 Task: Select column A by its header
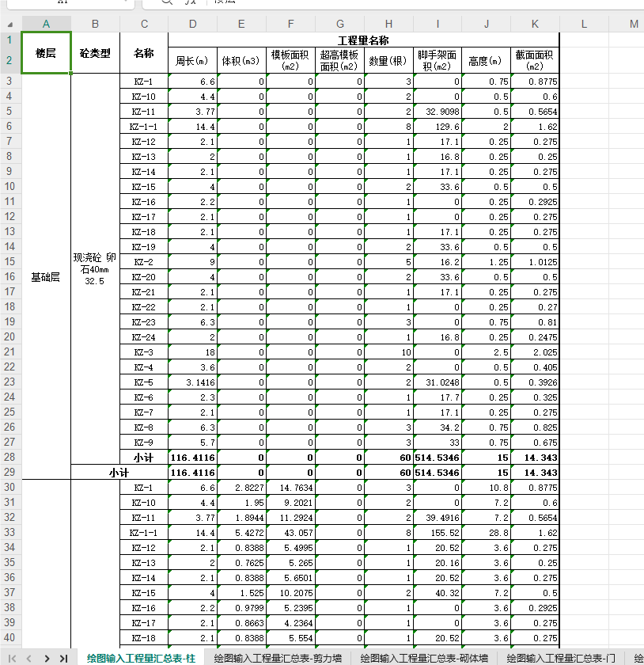46,25
